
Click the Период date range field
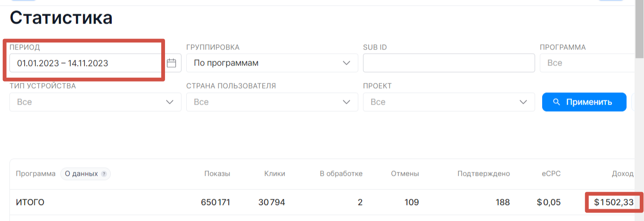pos(85,63)
